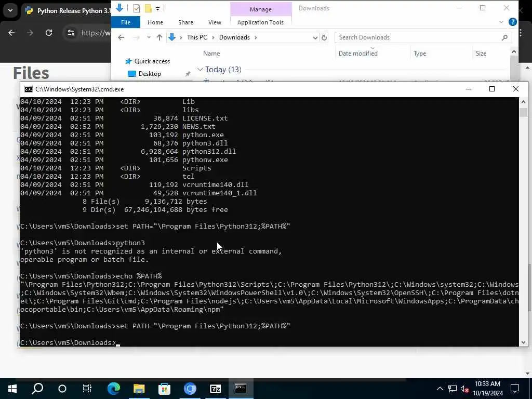Select Quick access in navigation pane
Viewport: 532px width, 399px height.
point(152,61)
